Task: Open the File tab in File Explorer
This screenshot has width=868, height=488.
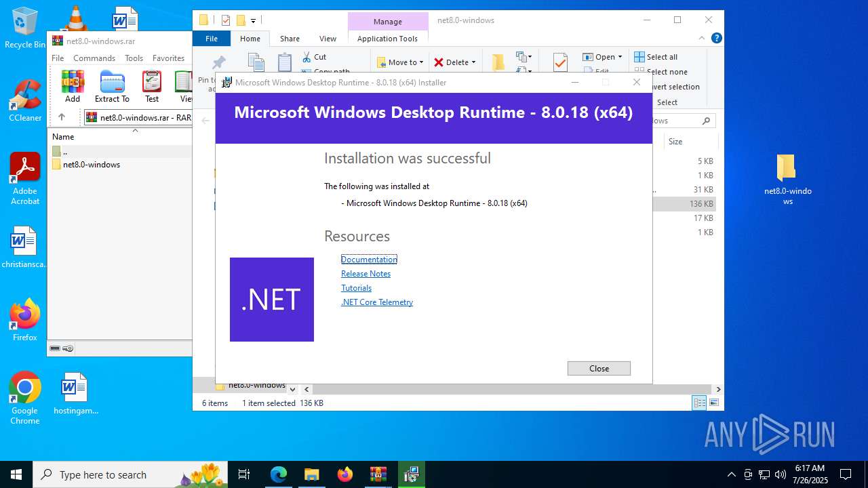Action: [212, 39]
